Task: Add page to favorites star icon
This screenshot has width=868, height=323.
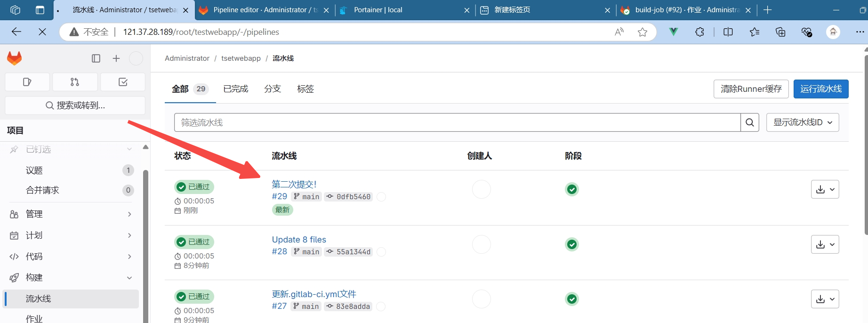Action: pos(643,32)
